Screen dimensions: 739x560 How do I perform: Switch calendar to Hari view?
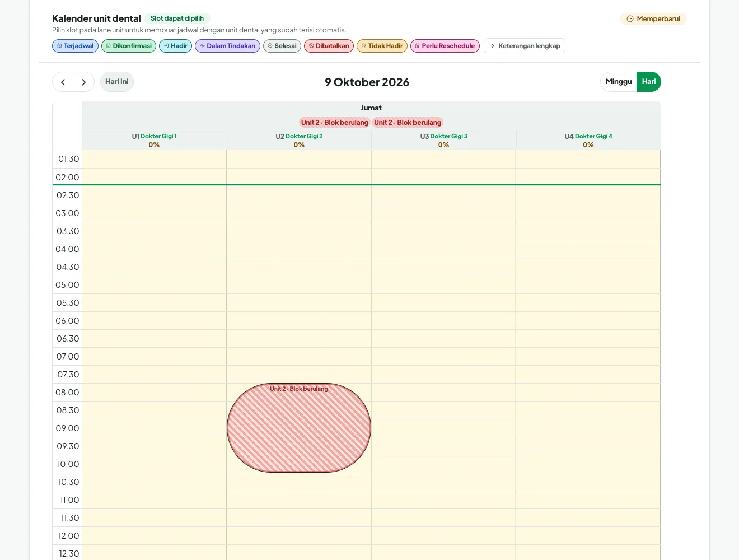click(x=649, y=82)
